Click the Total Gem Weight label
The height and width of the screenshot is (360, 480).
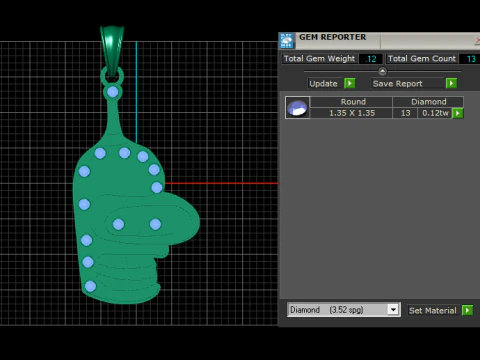click(319, 59)
